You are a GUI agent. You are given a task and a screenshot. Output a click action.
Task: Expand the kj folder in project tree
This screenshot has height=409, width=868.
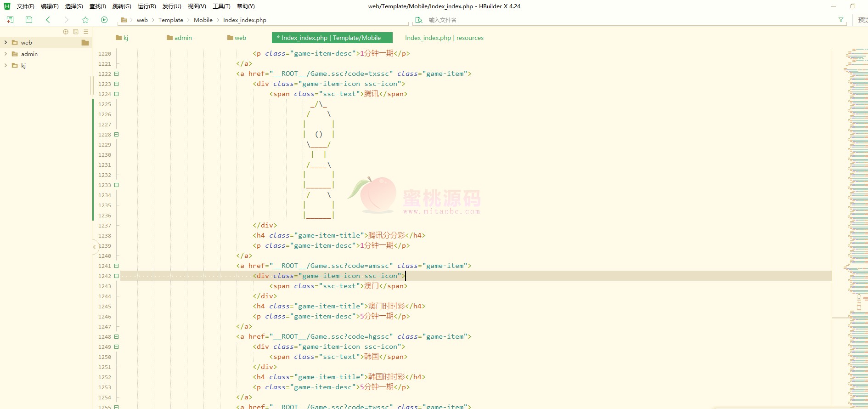[6, 65]
